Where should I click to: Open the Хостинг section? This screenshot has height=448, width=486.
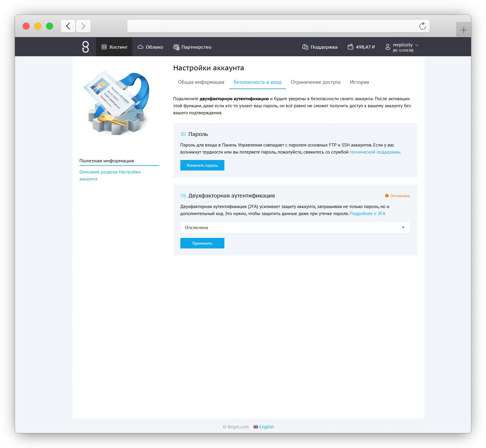click(x=114, y=47)
